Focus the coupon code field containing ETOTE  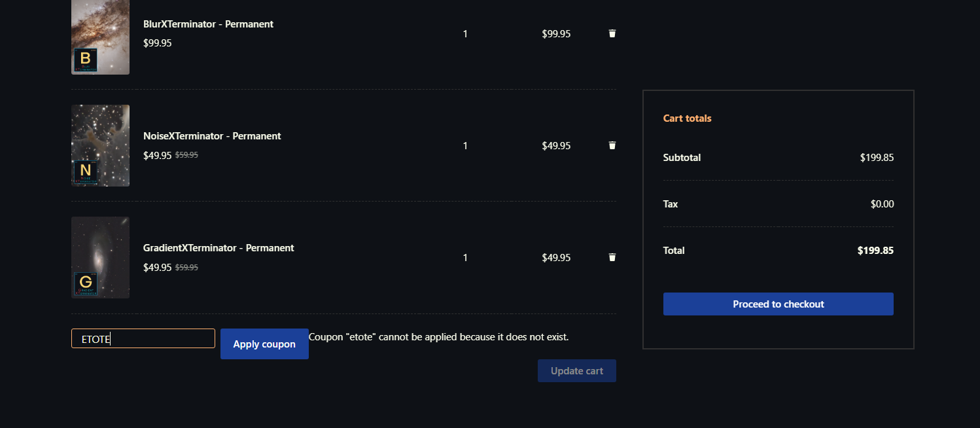click(143, 338)
